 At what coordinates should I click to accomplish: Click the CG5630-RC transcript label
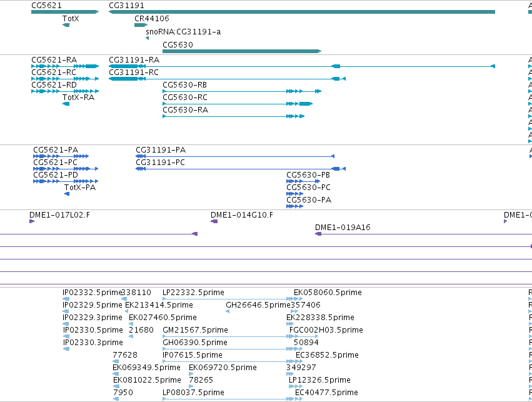(x=185, y=98)
